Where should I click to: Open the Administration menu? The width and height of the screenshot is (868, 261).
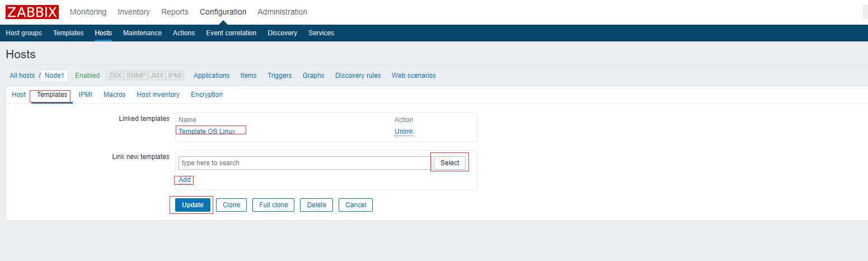tap(282, 12)
